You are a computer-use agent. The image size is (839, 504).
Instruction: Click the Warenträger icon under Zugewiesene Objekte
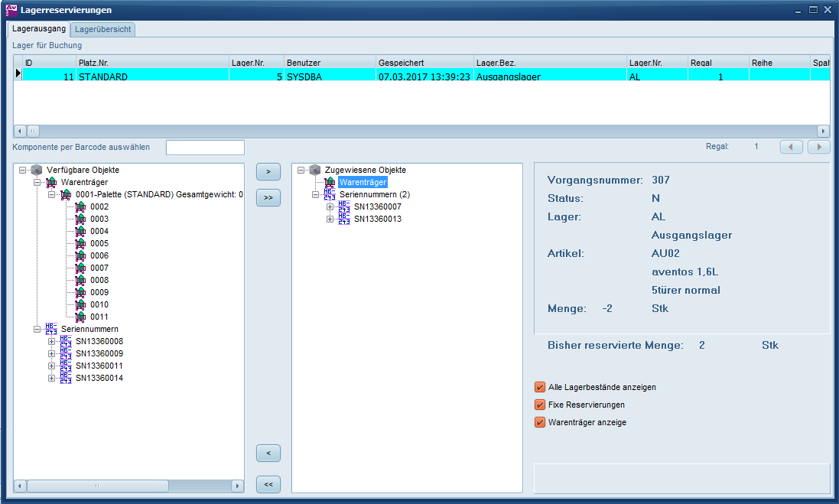point(330,182)
